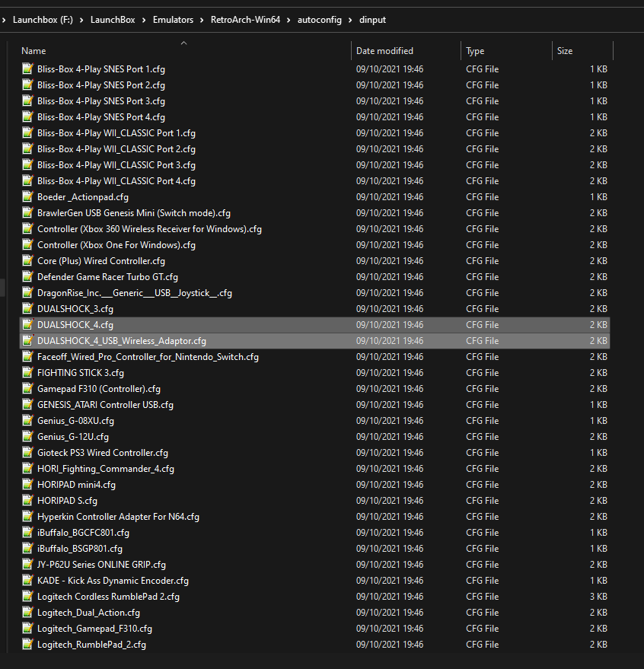Select the iBuffalo_BSGP801.cfg filename

[80, 548]
